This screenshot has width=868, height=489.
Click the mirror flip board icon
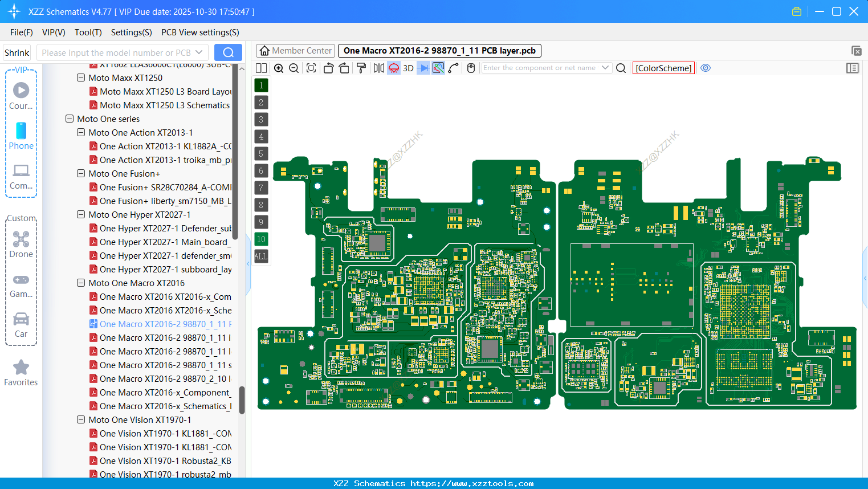click(378, 68)
